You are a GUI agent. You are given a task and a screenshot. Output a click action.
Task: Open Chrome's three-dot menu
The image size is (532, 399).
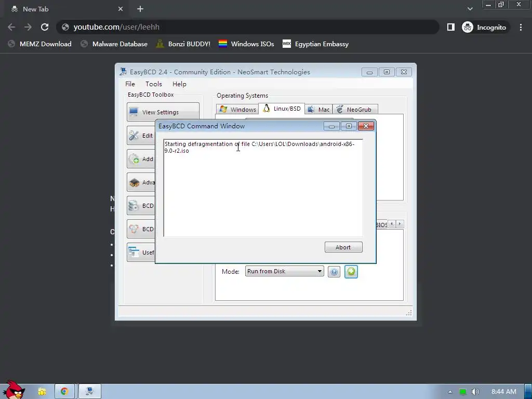tap(521, 27)
